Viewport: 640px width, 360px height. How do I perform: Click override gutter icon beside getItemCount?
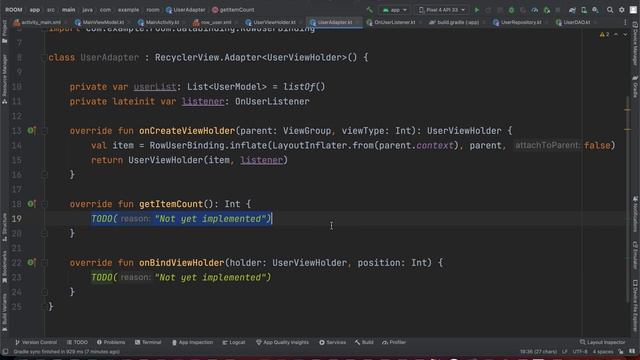pos(31,204)
